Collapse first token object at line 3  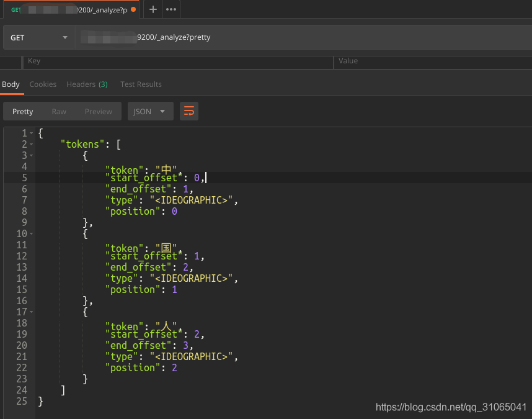tap(31, 156)
